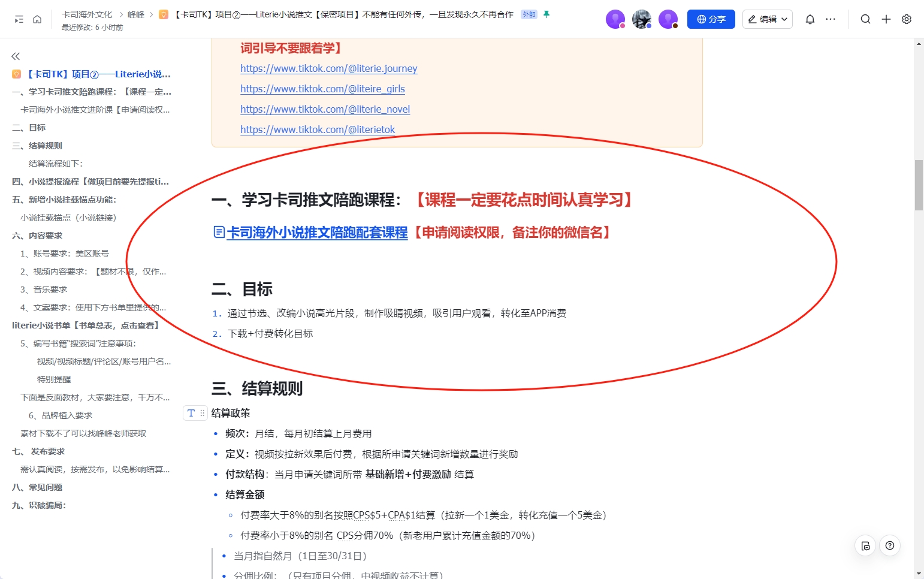Click the orange document icon in breadcrumb
The height and width of the screenshot is (579, 924).
point(164,14)
